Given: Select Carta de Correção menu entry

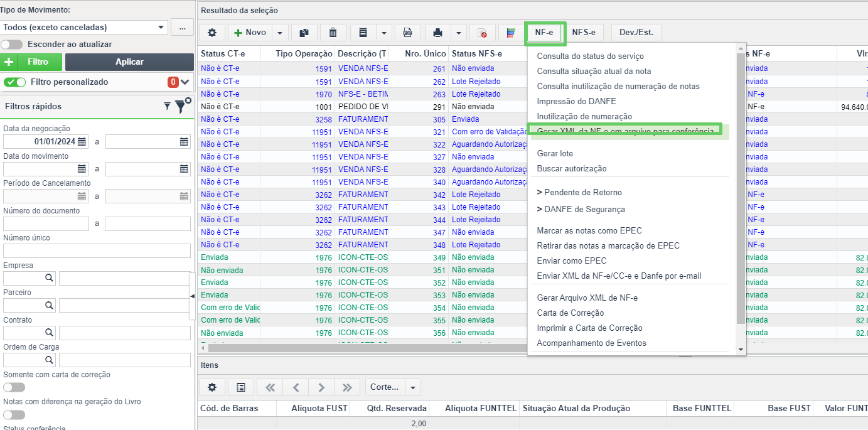Looking at the screenshot, I should pos(570,313).
